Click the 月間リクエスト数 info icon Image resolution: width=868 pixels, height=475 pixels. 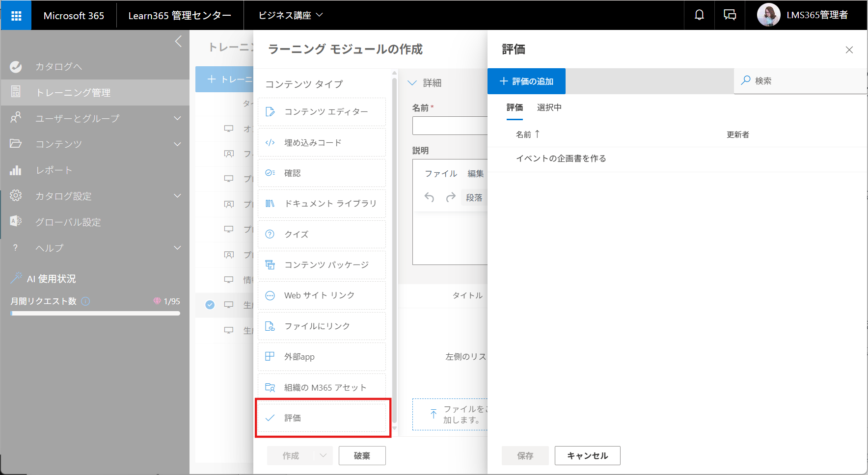click(x=85, y=301)
